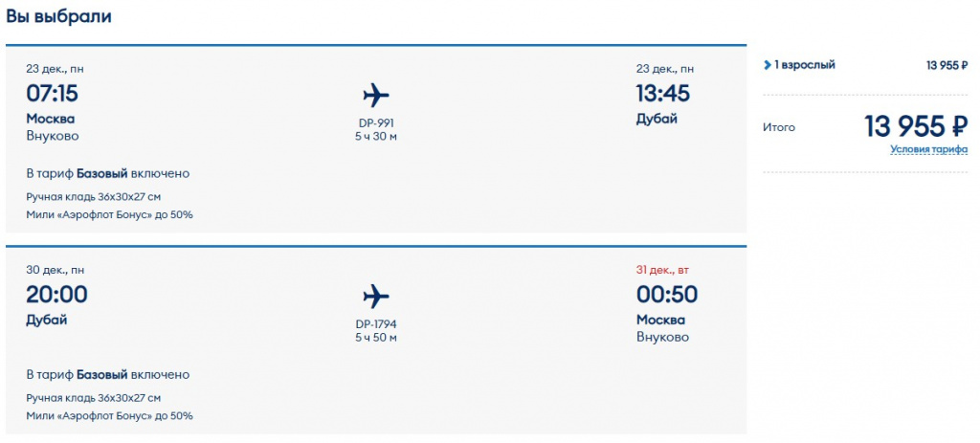Click the 20:00 return departure time
980x443 pixels.
56,295
